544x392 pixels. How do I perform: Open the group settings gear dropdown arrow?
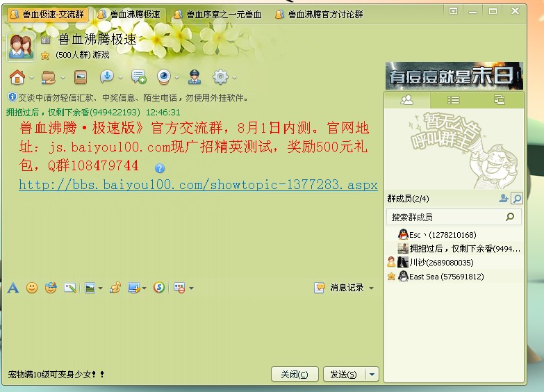tap(235, 78)
